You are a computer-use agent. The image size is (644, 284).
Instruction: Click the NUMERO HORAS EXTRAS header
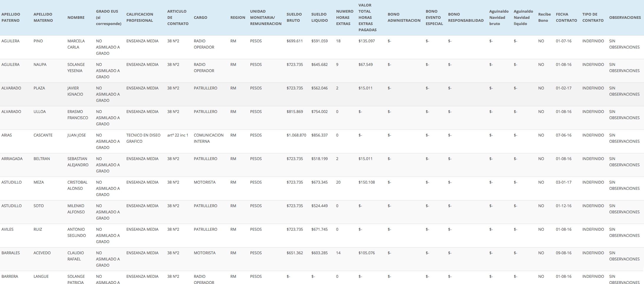pos(345,17)
